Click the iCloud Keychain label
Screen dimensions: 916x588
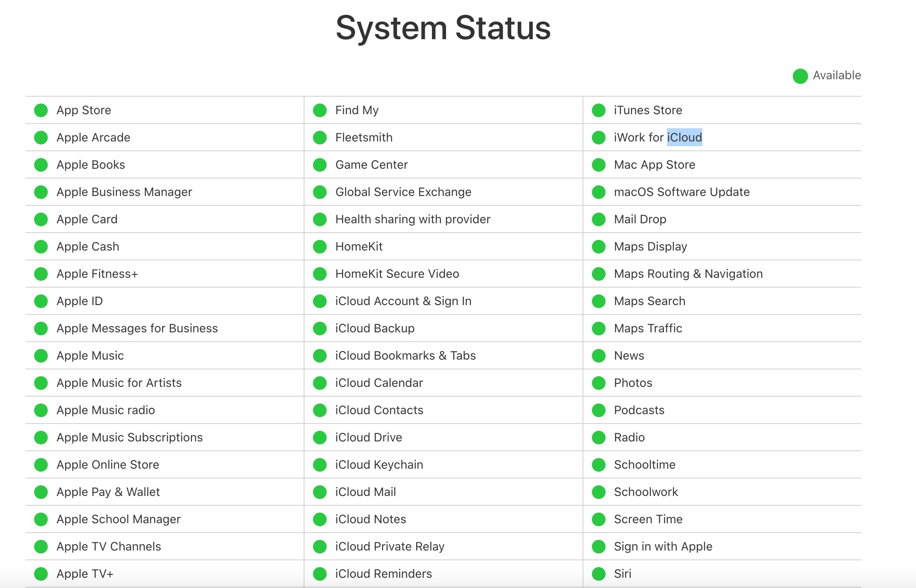[x=380, y=465]
